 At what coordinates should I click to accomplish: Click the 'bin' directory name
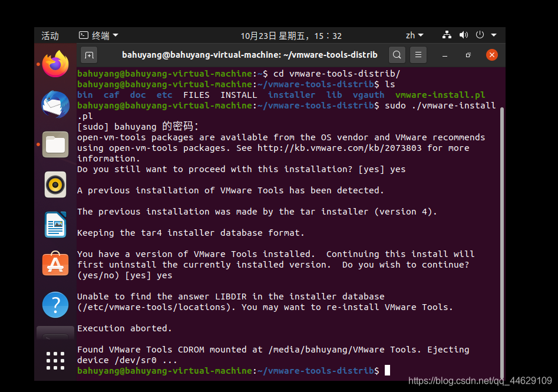[x=85, y=95]
